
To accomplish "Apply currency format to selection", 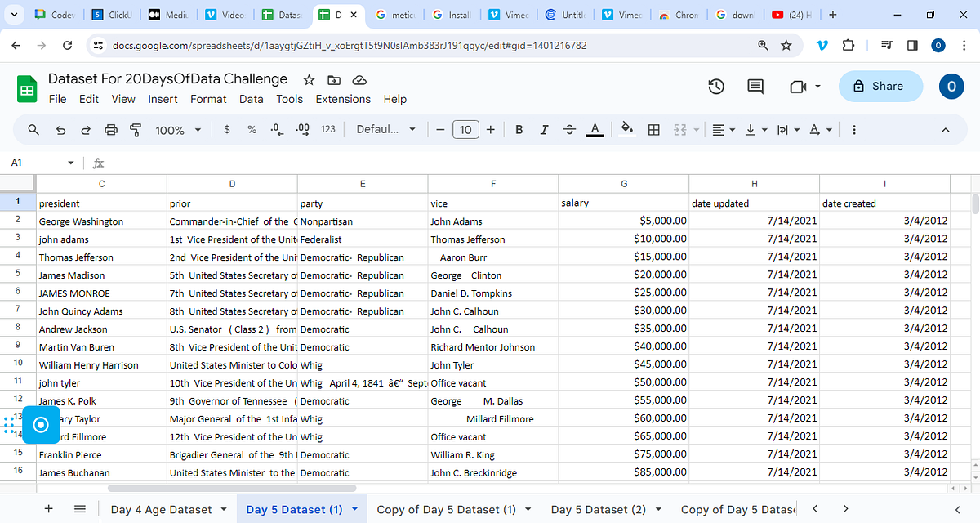I will pos(227,129).
